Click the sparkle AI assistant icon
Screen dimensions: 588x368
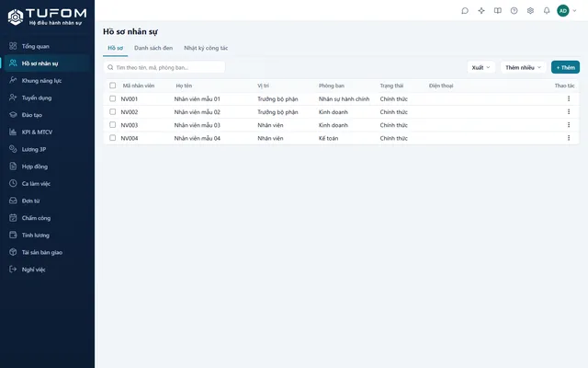(481, 10)
